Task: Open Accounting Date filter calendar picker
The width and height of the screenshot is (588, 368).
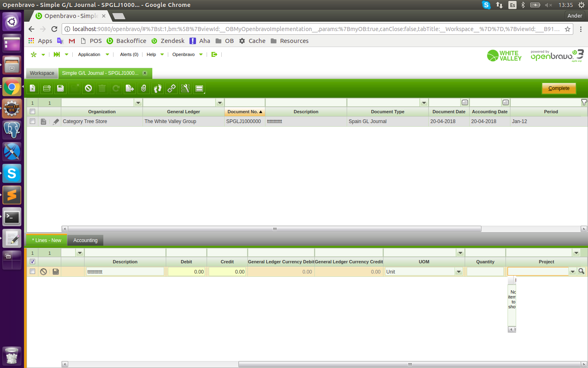Action: coord(506,103)
